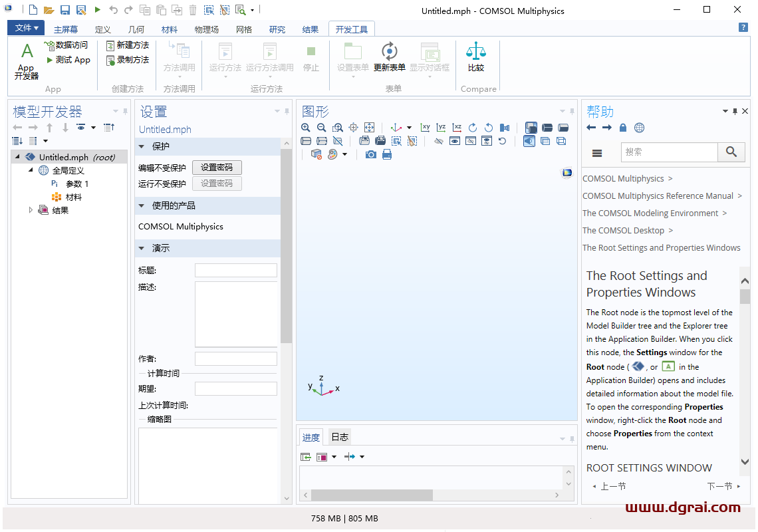758x532 pixels.
Task: Open The COMSOL Modeling Environment link
Action: coord(650,213)
